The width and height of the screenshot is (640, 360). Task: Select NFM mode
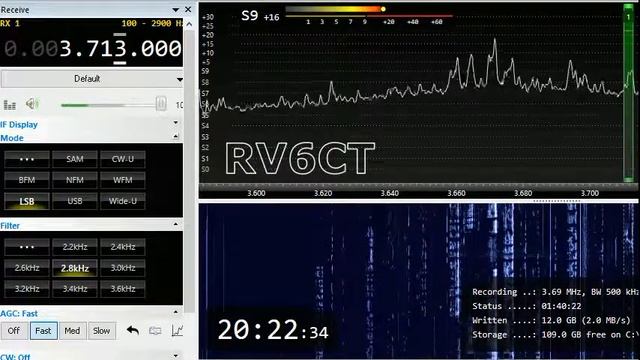click(x=75, y=180)
